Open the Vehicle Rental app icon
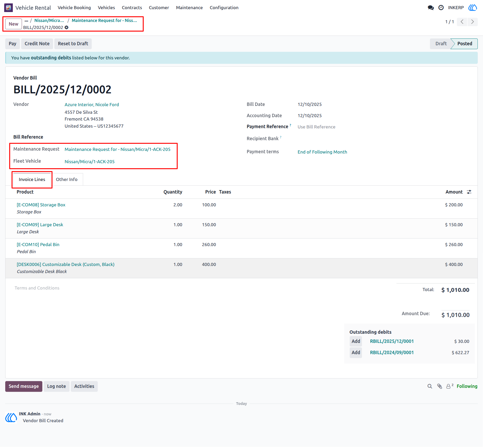The width and height of the screenshot is (483, 448). (8, 8)
